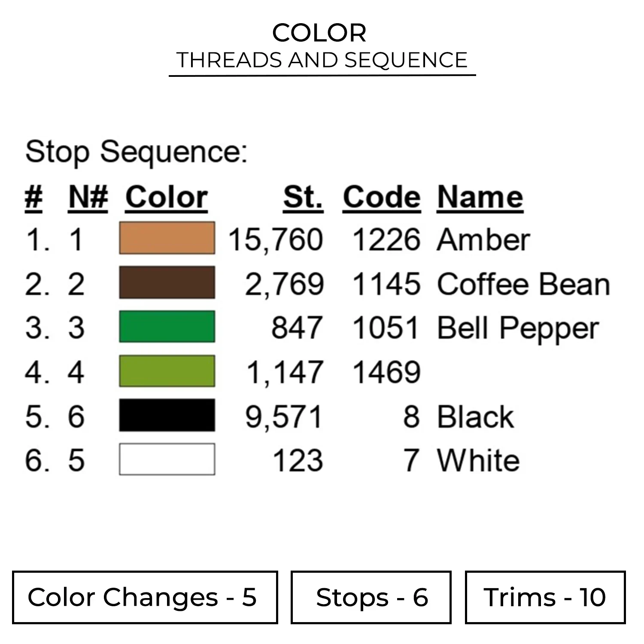Choose the olive green swatch for code 1469
The image size is (644, 644).
167,371
